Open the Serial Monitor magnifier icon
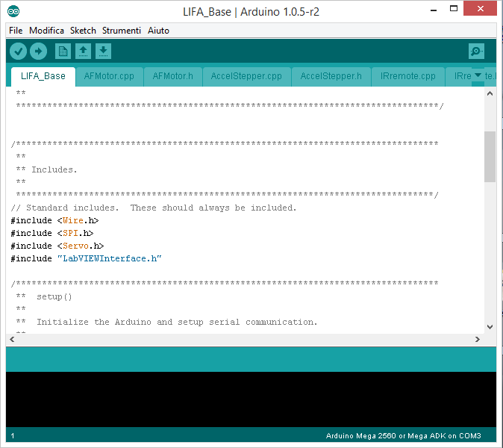Viewport: 503px width, 448px height. (476, 52)
